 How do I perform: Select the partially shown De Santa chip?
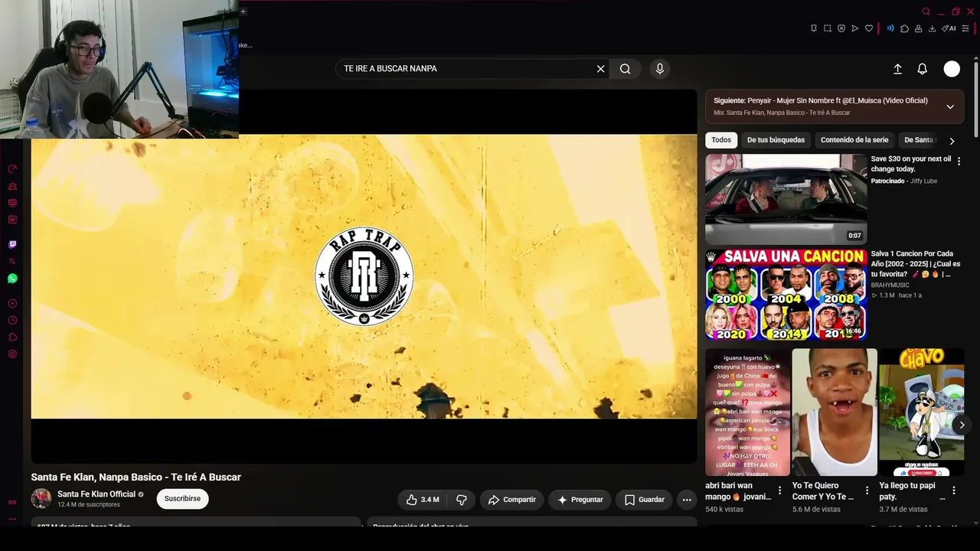pyautogui.click(x=919, y=140)
